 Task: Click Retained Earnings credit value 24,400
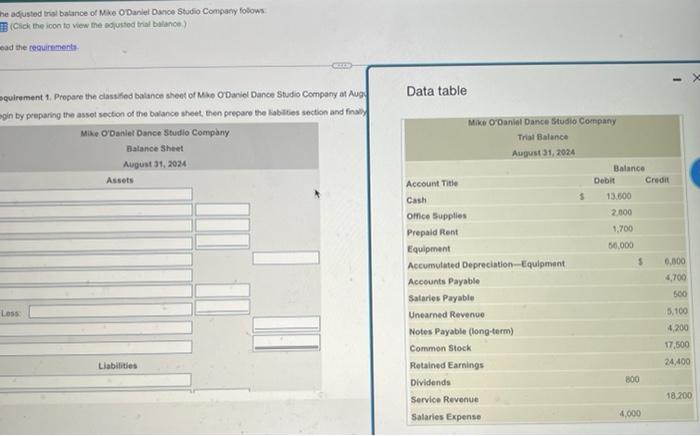[x=677, y=361]
